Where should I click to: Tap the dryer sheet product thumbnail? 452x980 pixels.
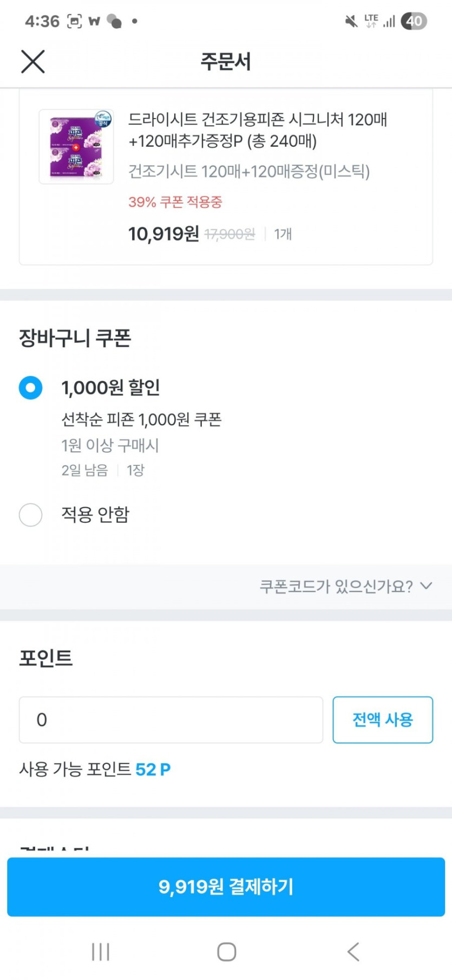[76, 147]
